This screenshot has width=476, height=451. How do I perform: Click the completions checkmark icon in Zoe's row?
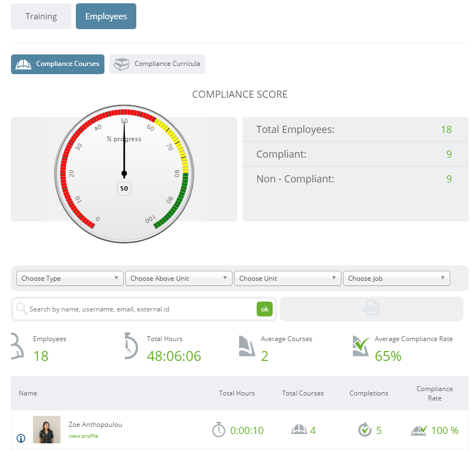pyautogui.click(x=365, y=430)
